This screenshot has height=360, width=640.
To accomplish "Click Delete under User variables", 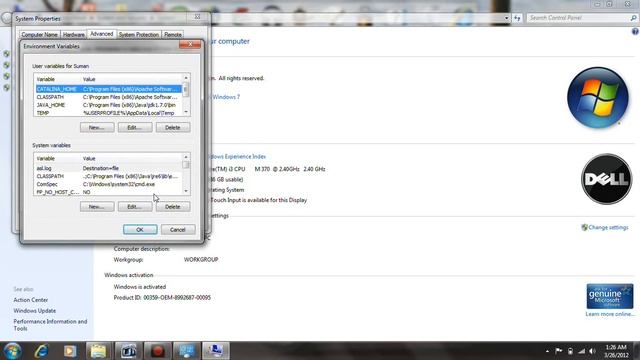I will click(x=173, y=127).
